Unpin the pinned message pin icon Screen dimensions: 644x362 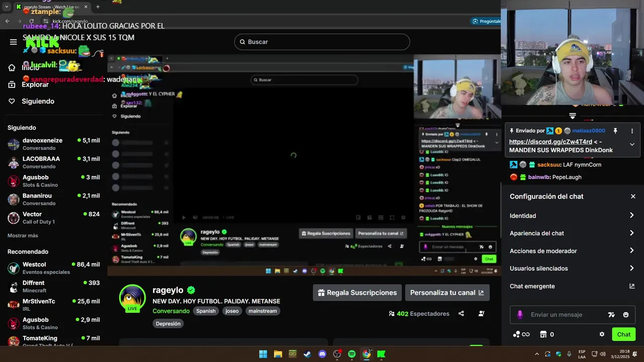tap(615, 131)
